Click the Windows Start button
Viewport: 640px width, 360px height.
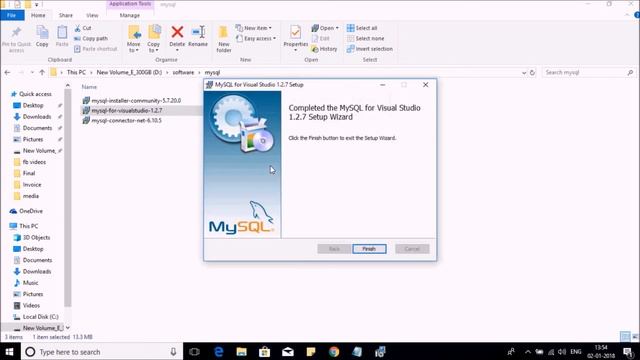[10, 351]
